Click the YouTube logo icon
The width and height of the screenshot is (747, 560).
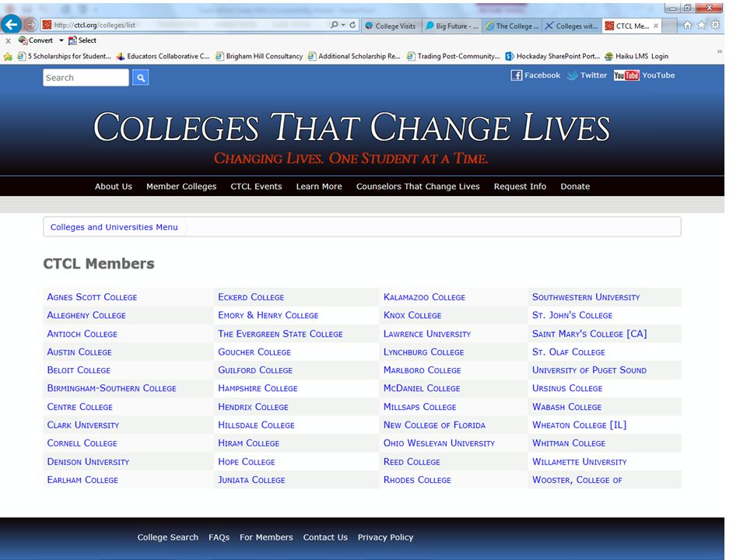pos(626,75)
